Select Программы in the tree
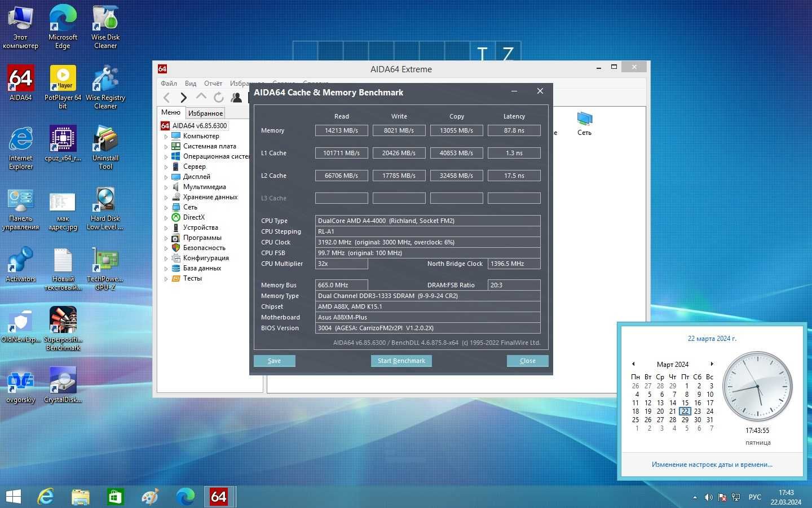The image size is (812, 508). click(202, 238)
